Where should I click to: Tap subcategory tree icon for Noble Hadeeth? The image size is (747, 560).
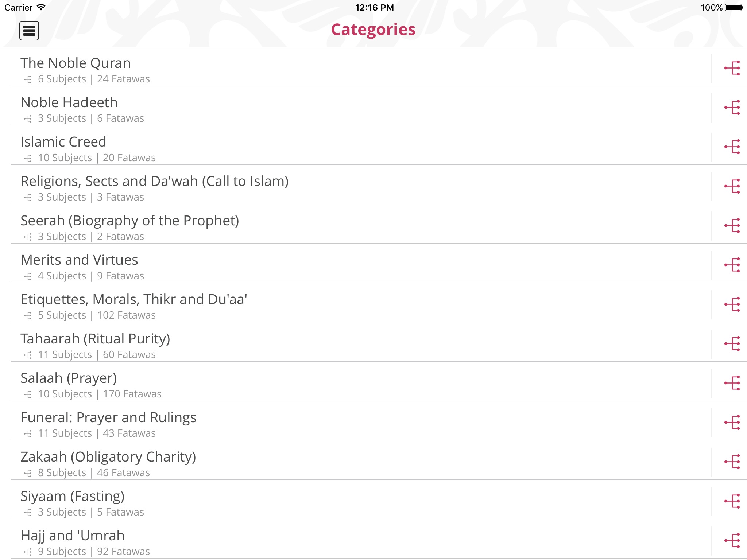tap(732, 108)
